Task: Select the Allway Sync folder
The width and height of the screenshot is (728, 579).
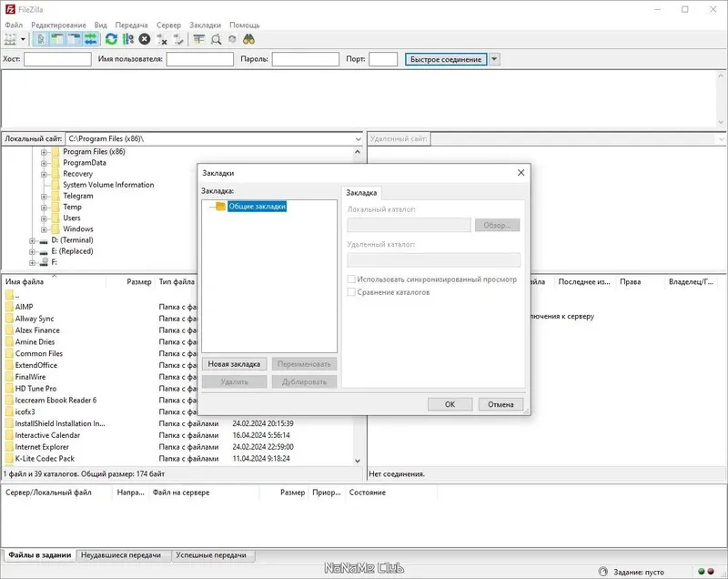Action: pyautogui.click(x=35, y=319)
